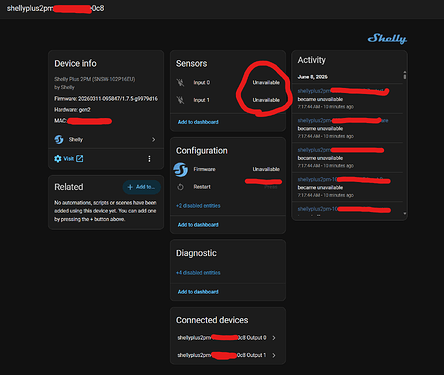444x375 pixels.
Task: Click the Input 1 sensor icon
Action: 180,100
